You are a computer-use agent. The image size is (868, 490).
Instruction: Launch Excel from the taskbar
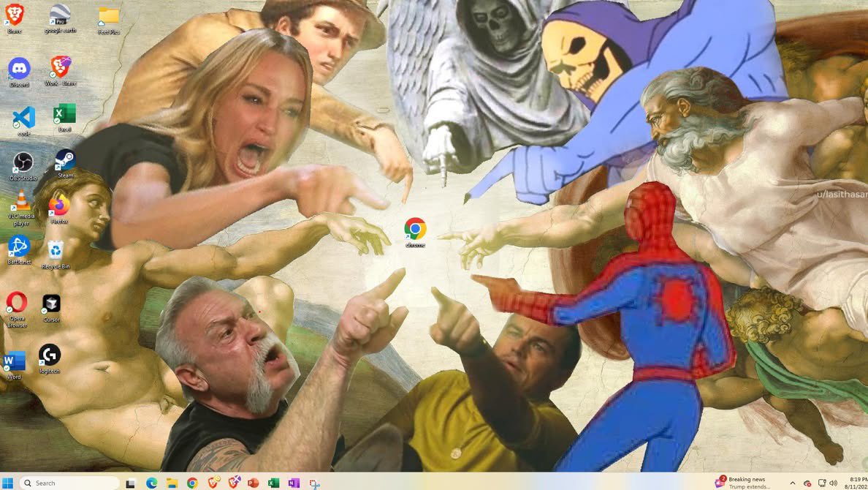(273, 483)
